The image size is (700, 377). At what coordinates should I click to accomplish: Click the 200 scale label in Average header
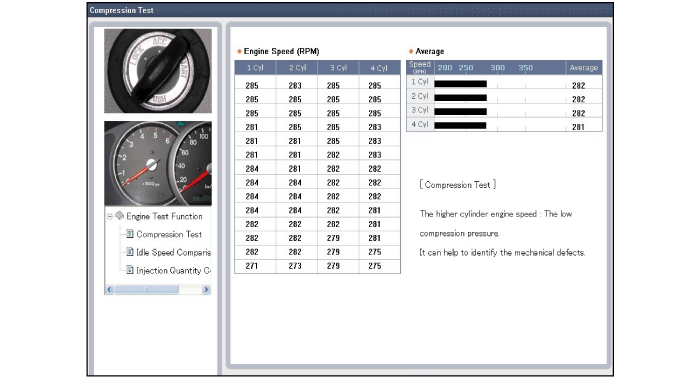pos(445,68)
